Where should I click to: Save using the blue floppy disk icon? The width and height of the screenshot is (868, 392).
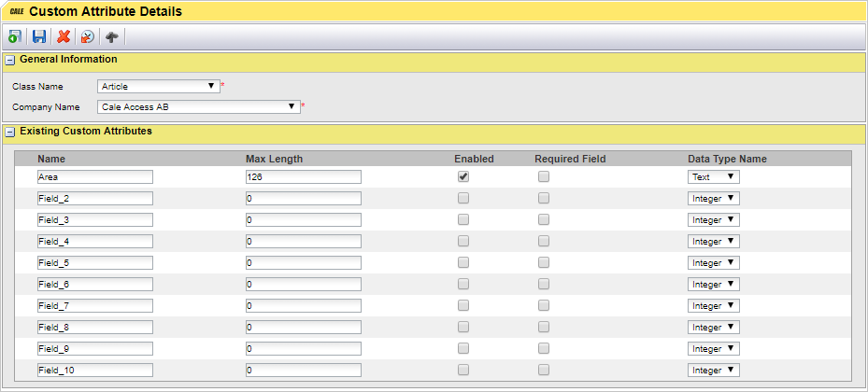pos(39,37)
